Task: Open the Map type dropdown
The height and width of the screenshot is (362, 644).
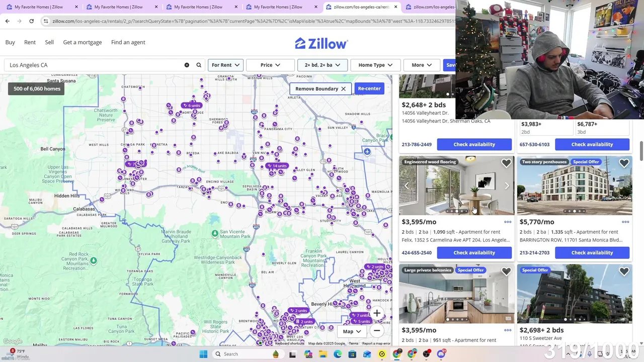Action: coord(352,331)
